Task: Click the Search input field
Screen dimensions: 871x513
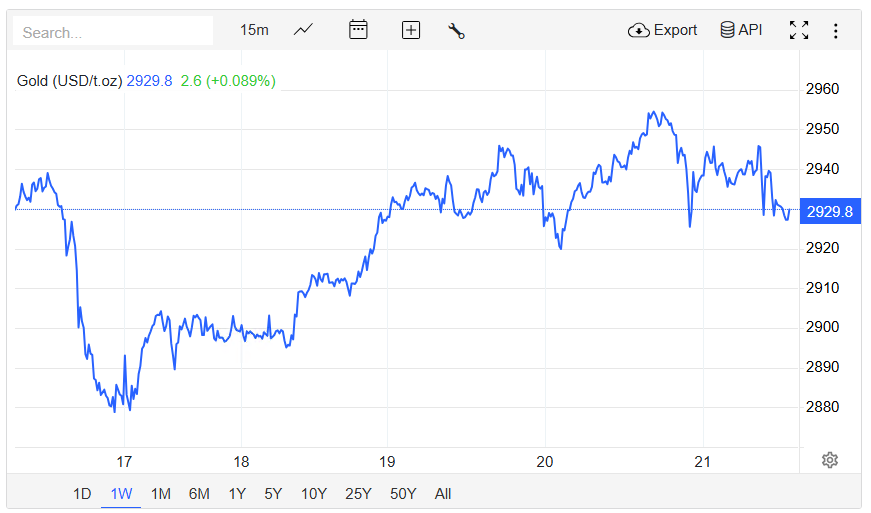Action: click(112, 32)
